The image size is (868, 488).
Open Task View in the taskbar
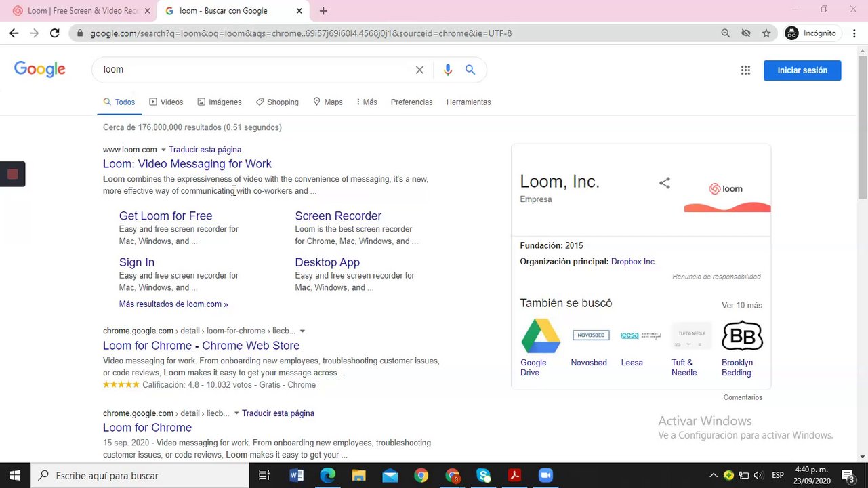tap(264, 476)
